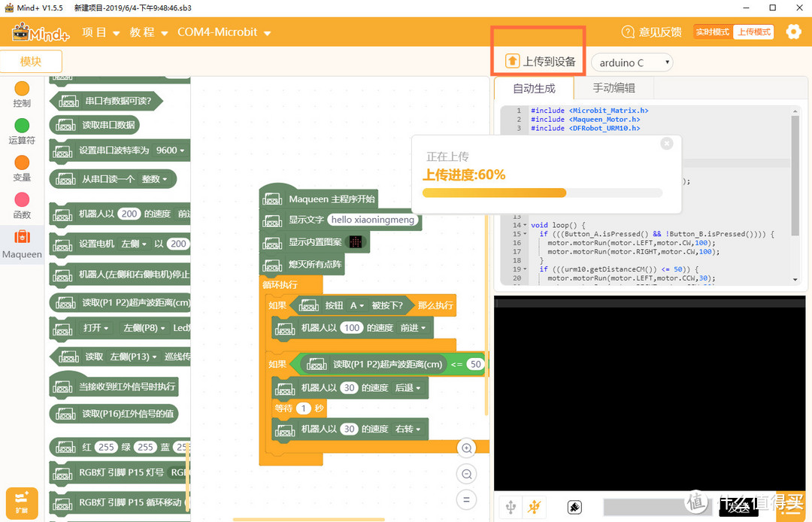Edit the 200 speed in palette 机器人以 block
This screenshot has height=522, width=812.
point(129,214)
